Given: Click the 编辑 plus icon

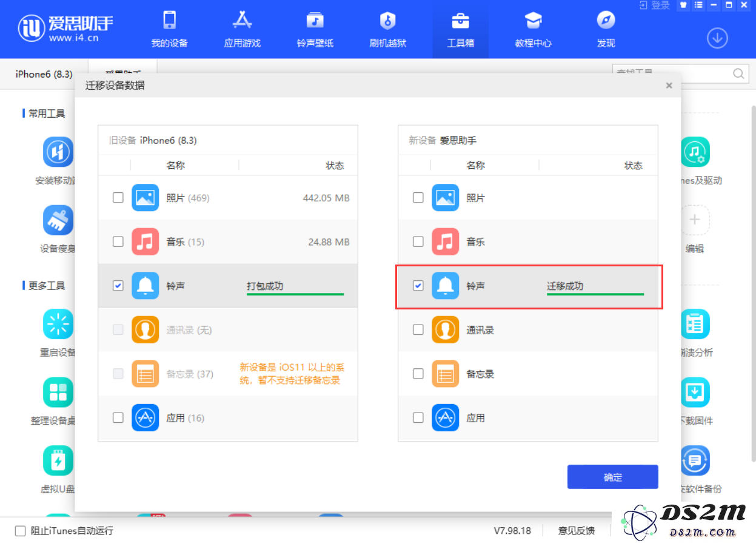Looking at the screenshot, I should click(695, 220).
